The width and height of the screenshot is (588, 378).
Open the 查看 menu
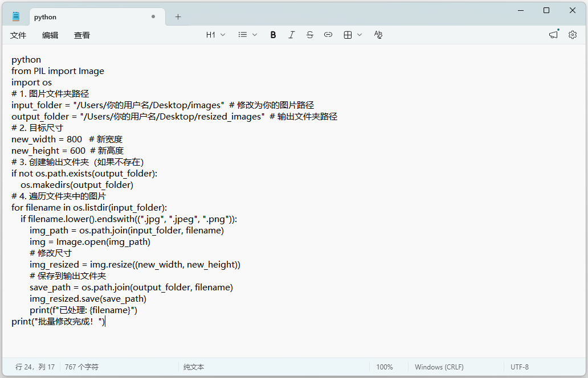tap(81, 35)
